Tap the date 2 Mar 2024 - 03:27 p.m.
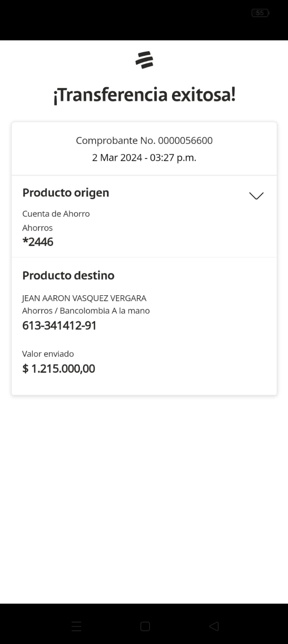This screenshot has width=288, height=644. 144,157
